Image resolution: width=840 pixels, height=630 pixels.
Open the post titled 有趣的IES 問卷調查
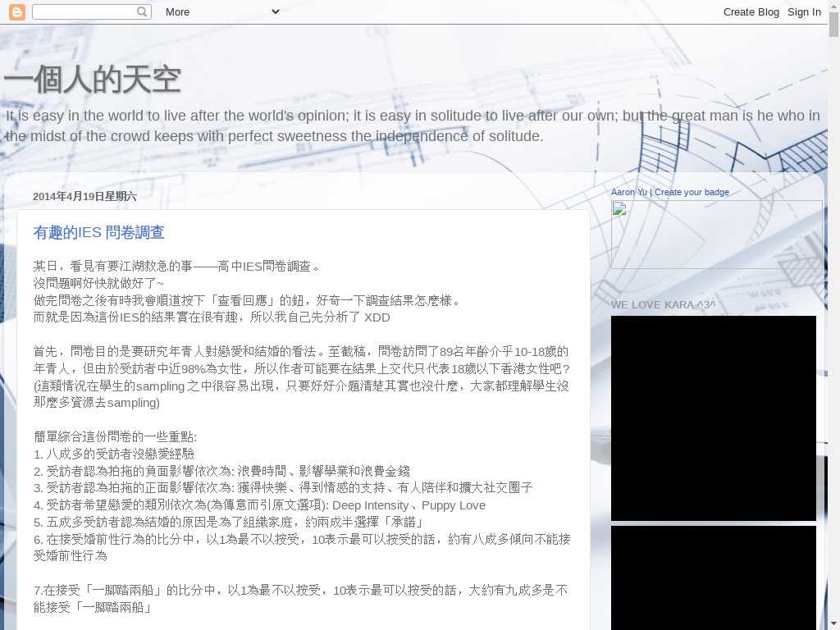coord(98,233)
